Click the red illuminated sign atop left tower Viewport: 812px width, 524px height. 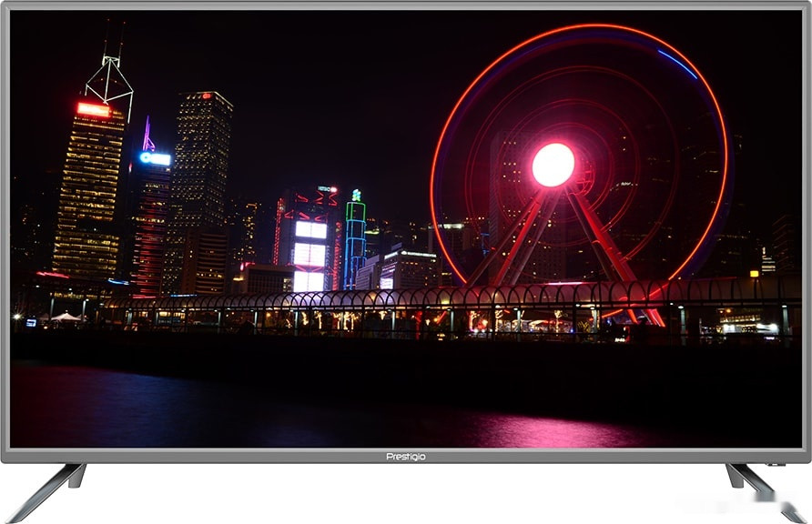pos(93,109)
